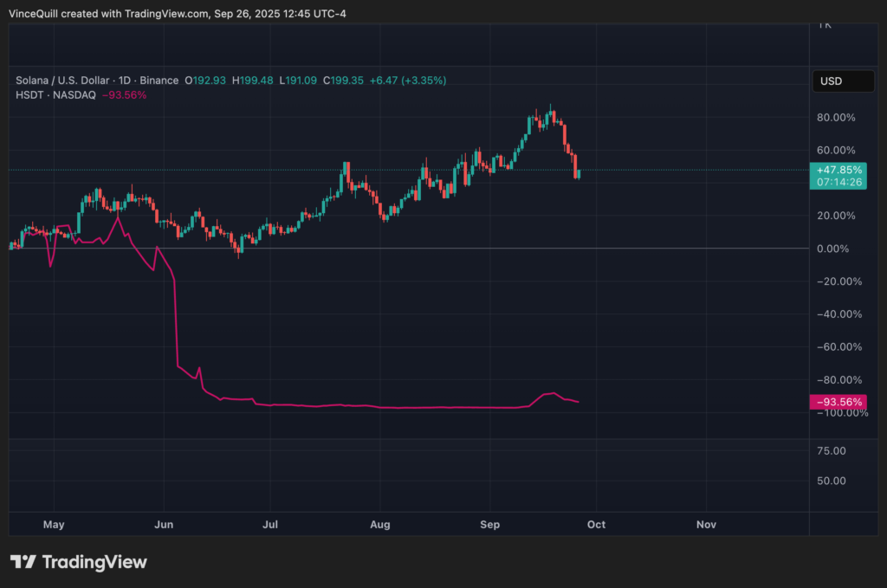This screenshot has width=887, height=588.
Task: Select the September peak candlestick
Action: click(x=550, y=113)
